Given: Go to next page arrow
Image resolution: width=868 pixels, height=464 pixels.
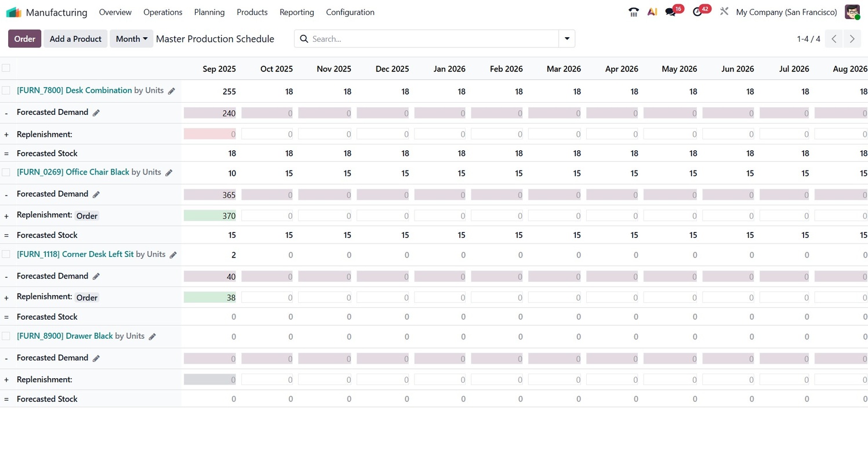Looking at the screenshot, I should tap(852, 39).
